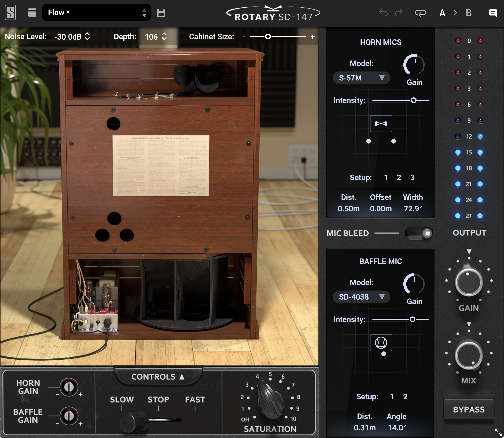The image size is (504, 438).
Task: Toggle the MIC BLEED switch
Action: point(419,233)
